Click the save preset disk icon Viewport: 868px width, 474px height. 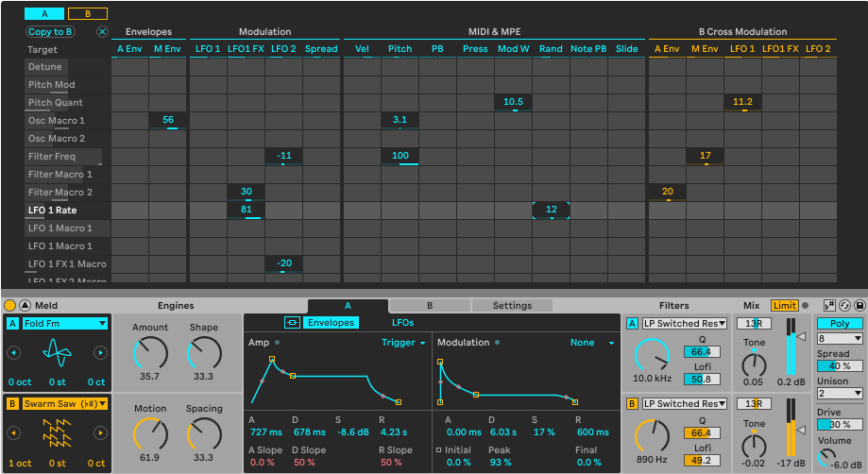tap(859, 305)
